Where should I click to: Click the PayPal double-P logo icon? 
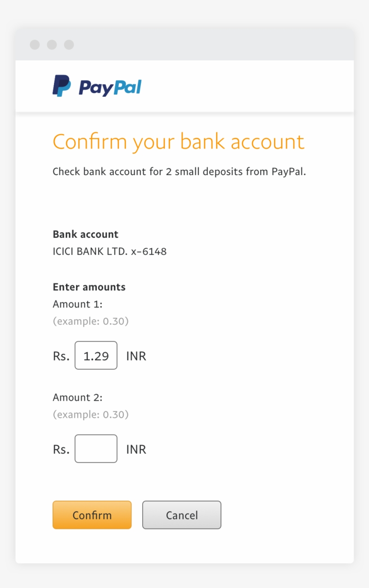tap(62, 86)
